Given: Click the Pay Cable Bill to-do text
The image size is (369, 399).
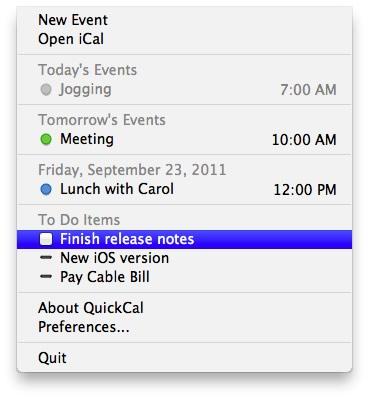Looking at the screenshot, I should tap(105, 277).
